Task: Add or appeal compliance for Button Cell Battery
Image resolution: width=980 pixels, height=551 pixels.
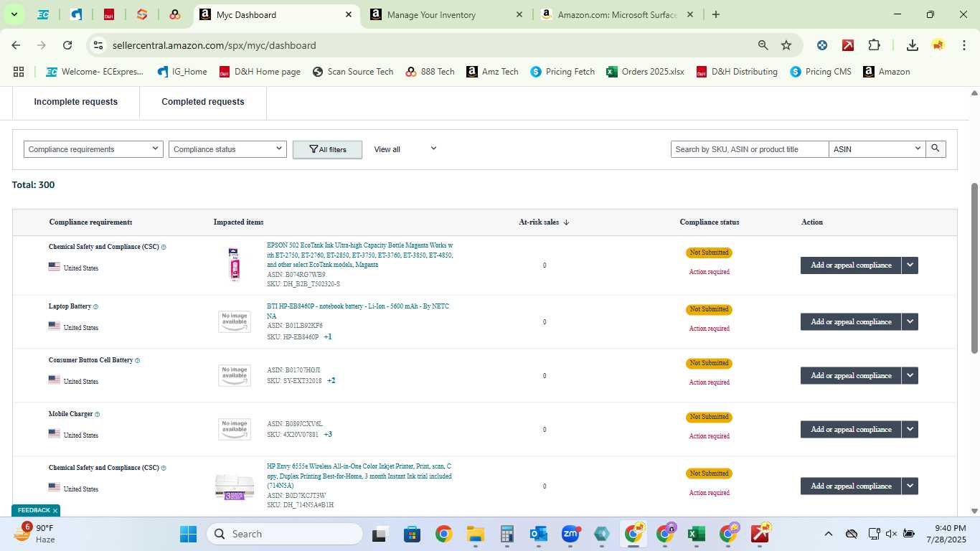Action: click(x=851, y=376)
